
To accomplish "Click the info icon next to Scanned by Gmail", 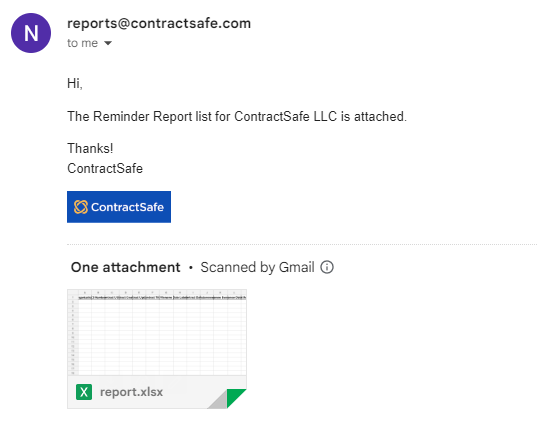I will point(327,267).
